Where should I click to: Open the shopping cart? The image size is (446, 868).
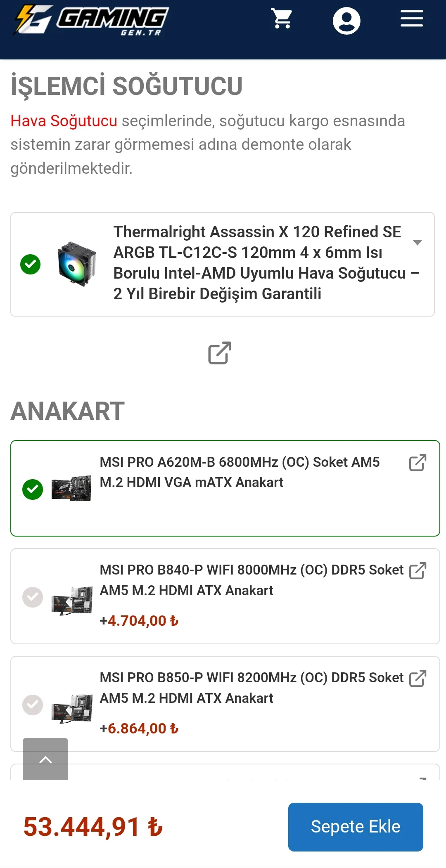(x=282, y=19)
